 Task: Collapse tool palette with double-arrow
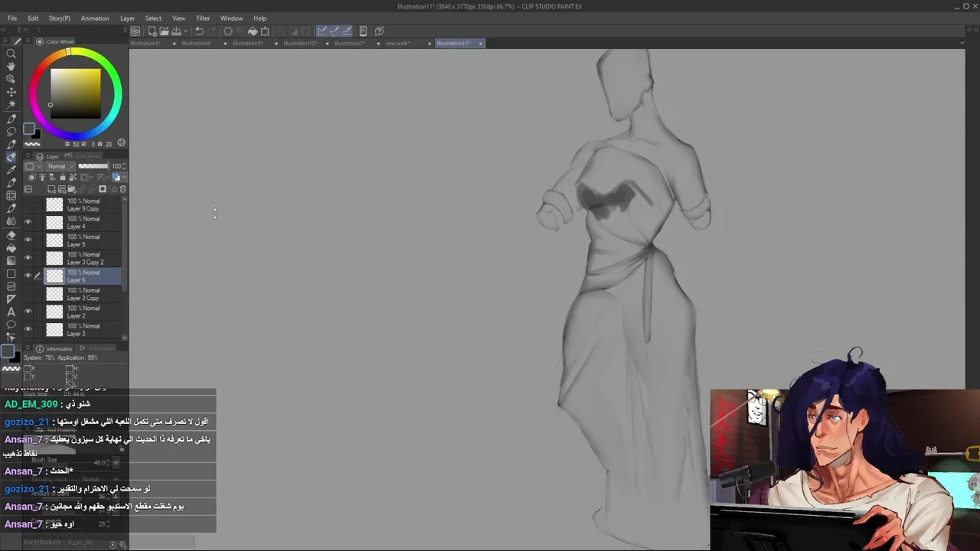pyautogui.click(x=5, y=30)
